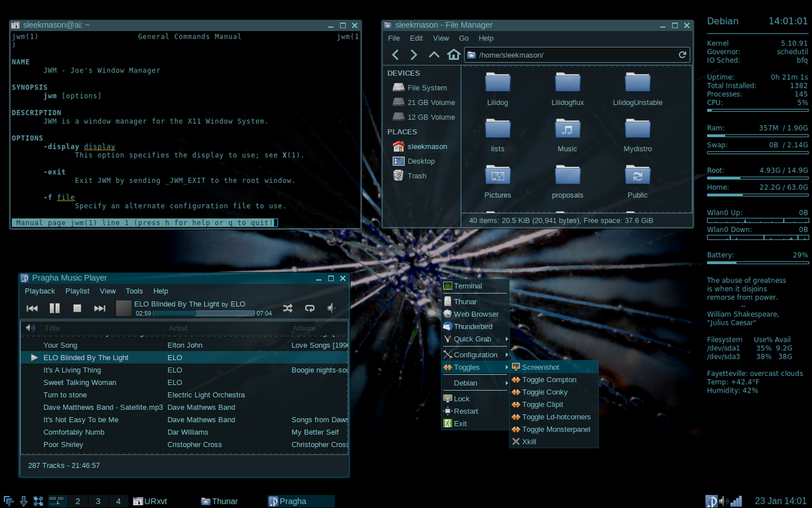Image resolution: width=812 pixels, height=508 pixels.
Task: Open the Tools menu in Pragha
Action: 134,291
